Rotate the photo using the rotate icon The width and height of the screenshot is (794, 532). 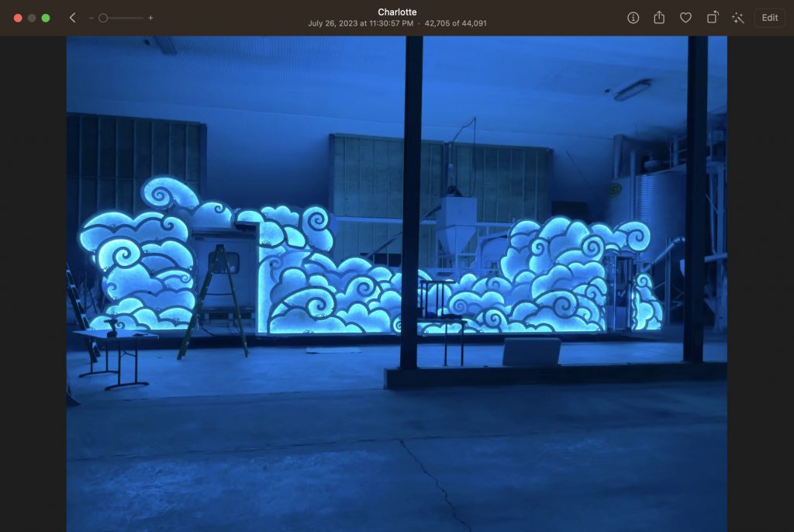point(712,18)
